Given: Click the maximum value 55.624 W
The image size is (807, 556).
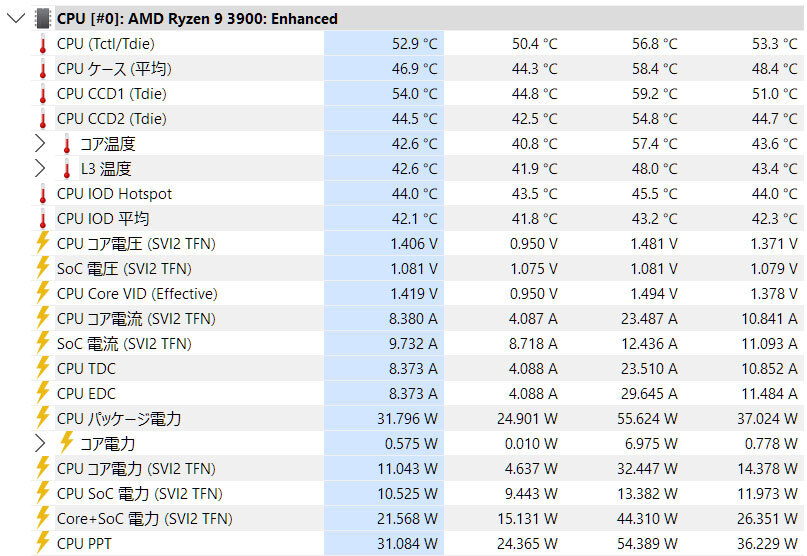Looking at the screenshot, I should tap(647, 419).
